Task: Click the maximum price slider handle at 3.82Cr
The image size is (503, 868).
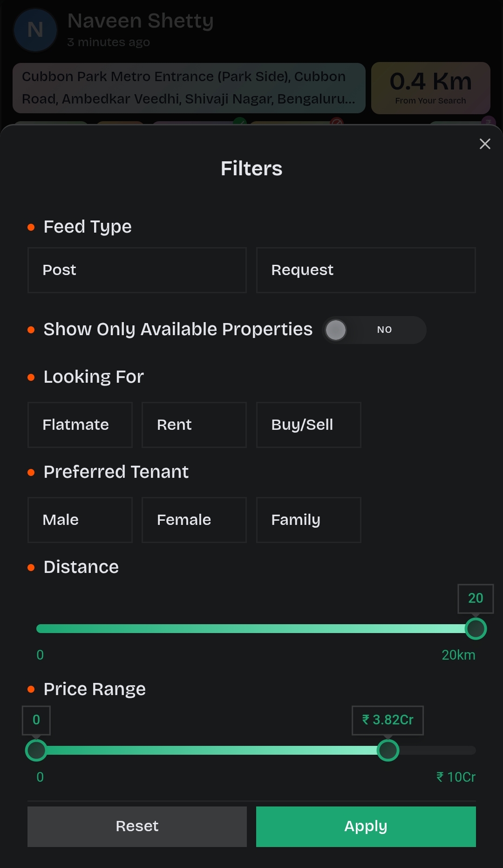Action: tap(388, 750)
